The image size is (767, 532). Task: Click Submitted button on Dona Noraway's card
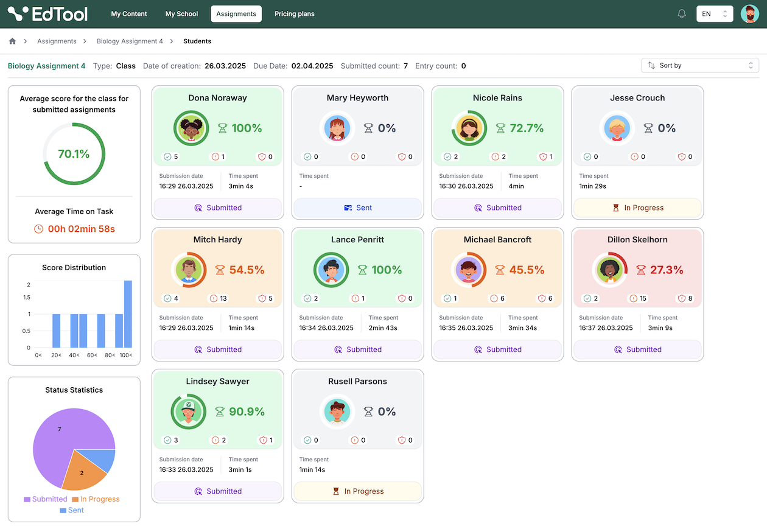tap(218, 208)
